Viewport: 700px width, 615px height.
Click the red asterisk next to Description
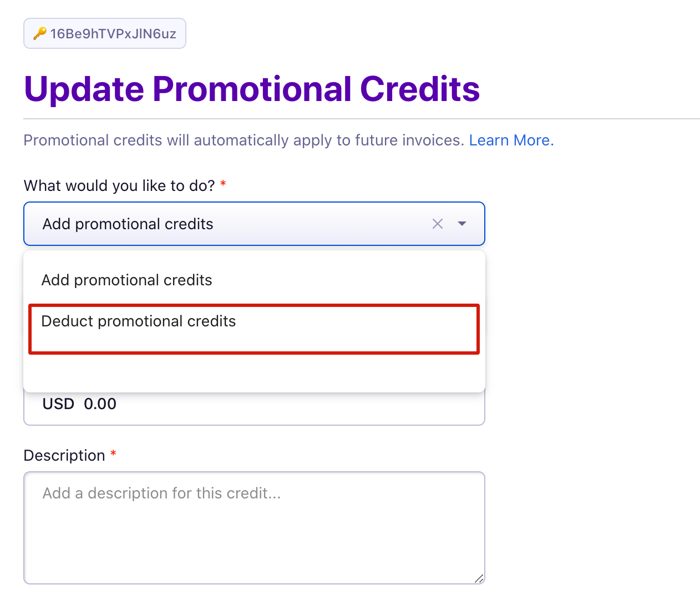(x=113, y=453)
